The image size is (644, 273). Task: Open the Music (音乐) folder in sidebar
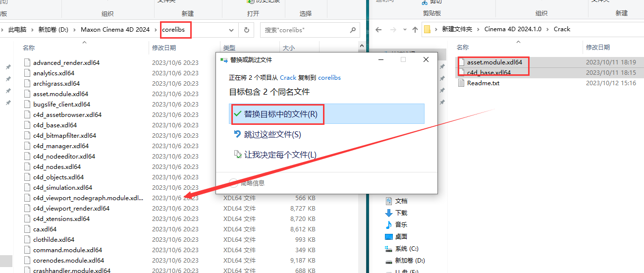[401, 225]
